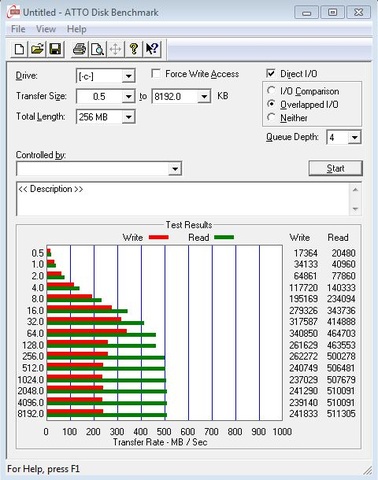Open the File menu
Screen dimensions: 378x480
[x=18, y=29]
